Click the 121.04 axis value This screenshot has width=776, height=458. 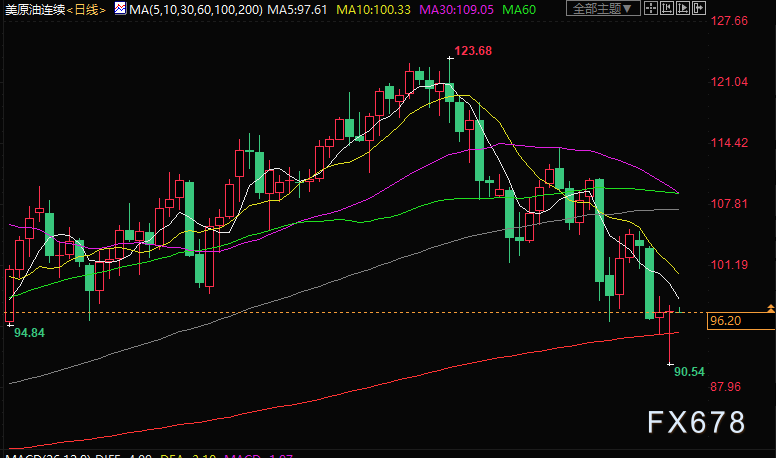tap(729, 82)
